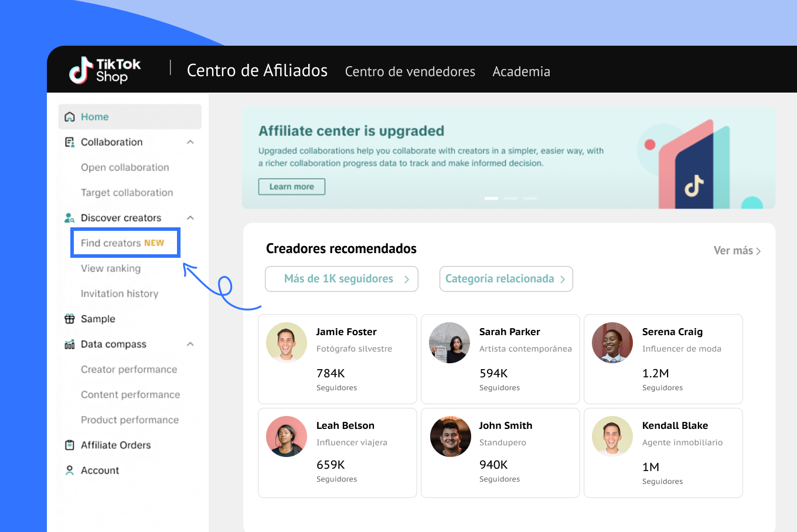Collapse the Data compass section chevron

[190, 345]
